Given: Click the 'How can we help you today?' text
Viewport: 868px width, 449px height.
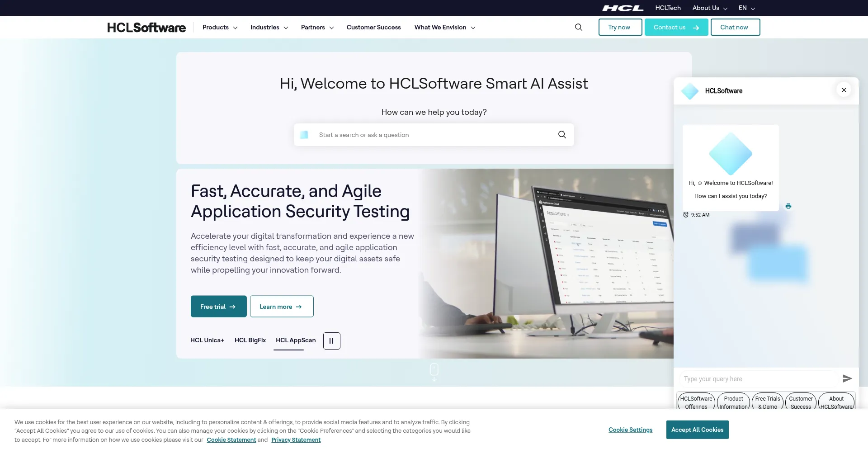Looking at the screenshot, I should click(434, 112).
